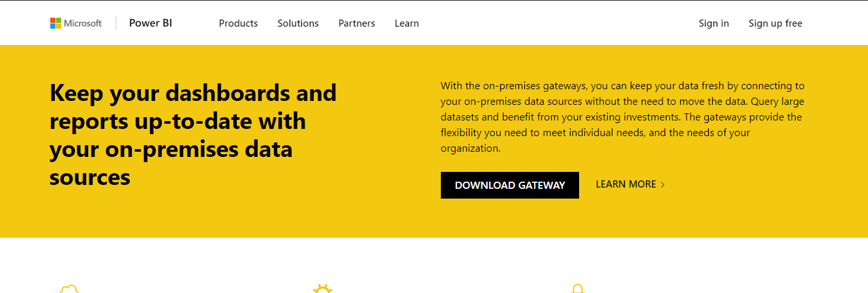Click the word sources in the headline
The image size is (868, 293).
tap(90, 177)
